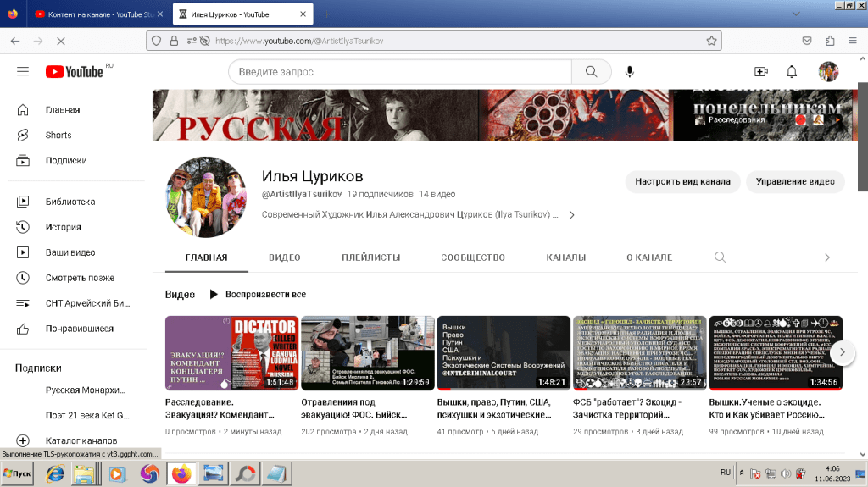
Task: Click the Настроить вид канала button
Action: pyautogui.click(x=682, y=181)
